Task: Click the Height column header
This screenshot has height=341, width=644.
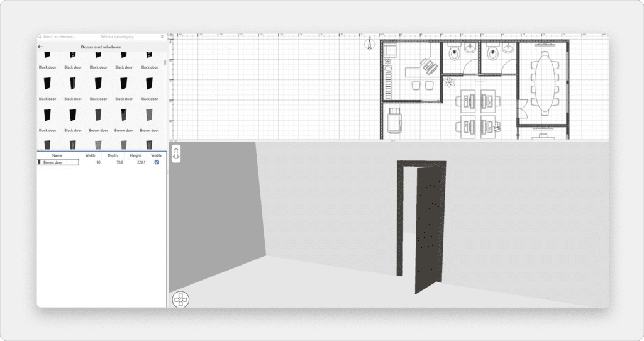Action: tap(136, 155)
